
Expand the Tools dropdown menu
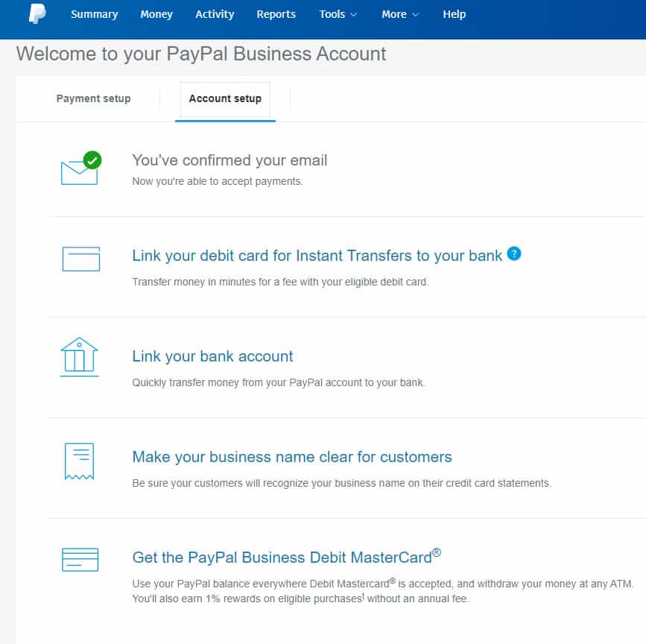coord(338,14)
